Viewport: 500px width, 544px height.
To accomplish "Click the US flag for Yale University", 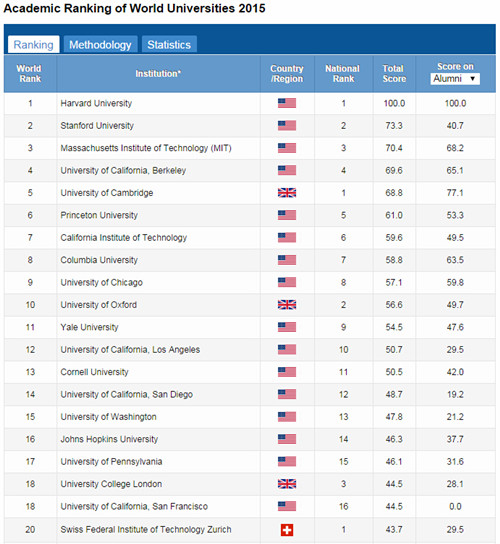I will (x=287, y=327).
